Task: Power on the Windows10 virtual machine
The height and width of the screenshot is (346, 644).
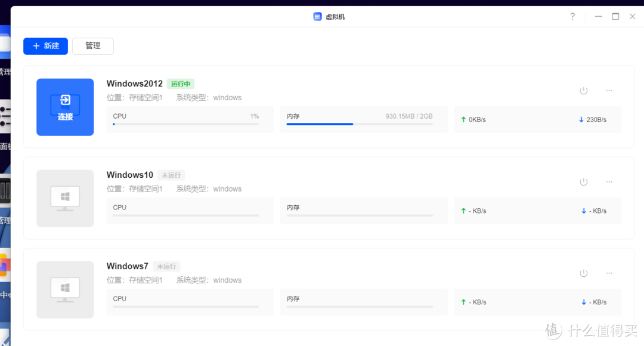Action: click(584, 182)
